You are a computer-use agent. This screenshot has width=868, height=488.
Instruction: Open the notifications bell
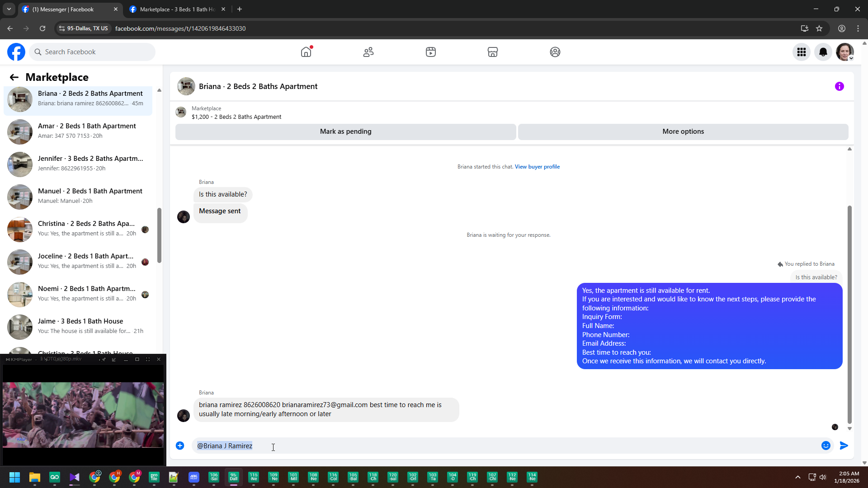(823, 52)
